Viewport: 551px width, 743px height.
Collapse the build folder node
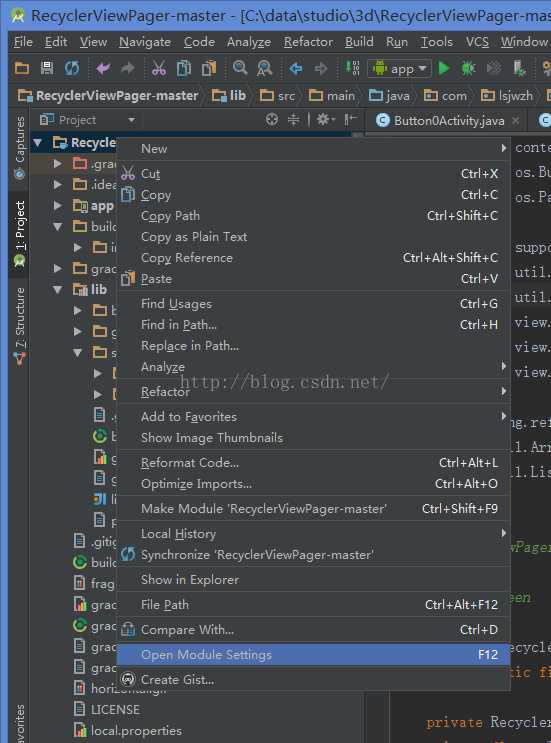pos(58,227)
